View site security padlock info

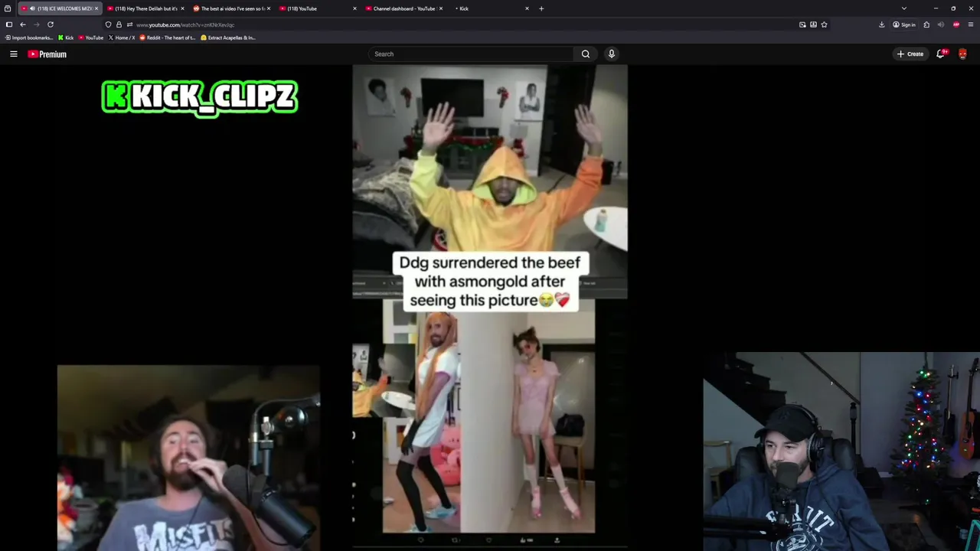click(119, 24)
